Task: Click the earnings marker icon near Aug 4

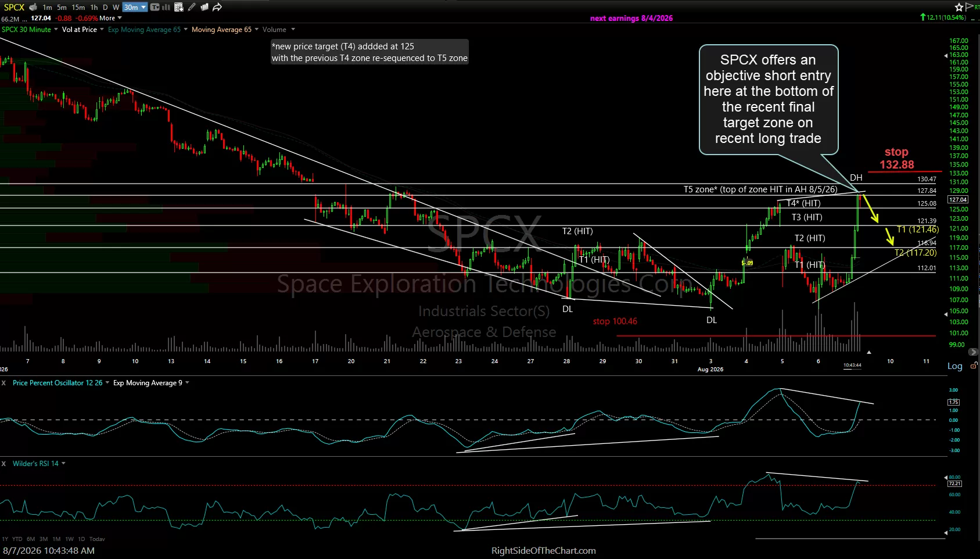Action: pos(748,263)
